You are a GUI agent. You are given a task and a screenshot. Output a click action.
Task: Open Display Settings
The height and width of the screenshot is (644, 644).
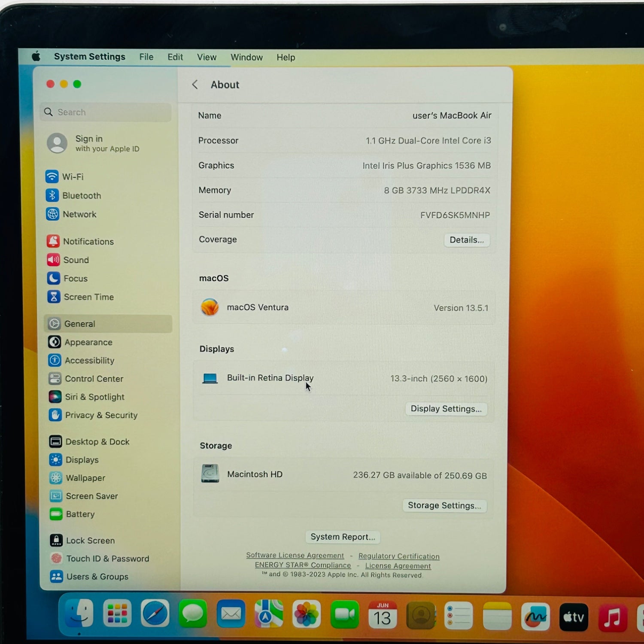(446, 409)
